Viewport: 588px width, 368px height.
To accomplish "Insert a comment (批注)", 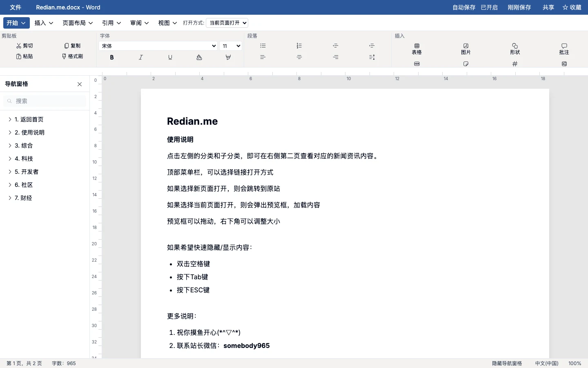I will 564,49.
